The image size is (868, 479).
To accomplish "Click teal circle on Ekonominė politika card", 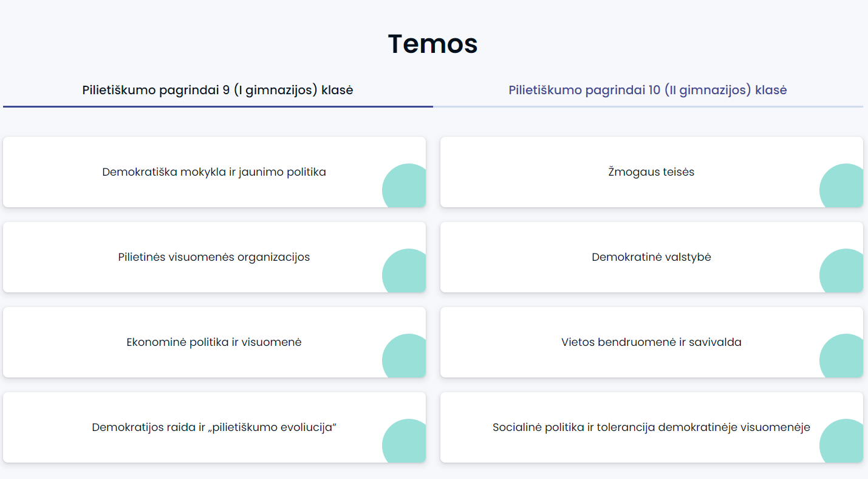I will point(405,357).
